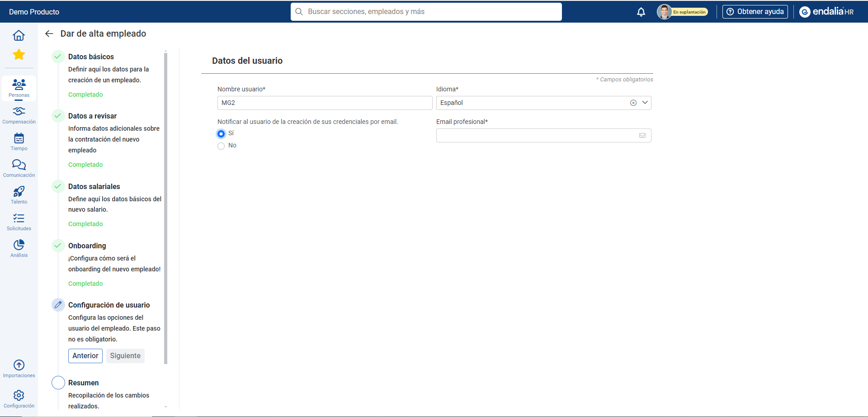Click the Configuración de usuario step title

[x=109, y=305]
